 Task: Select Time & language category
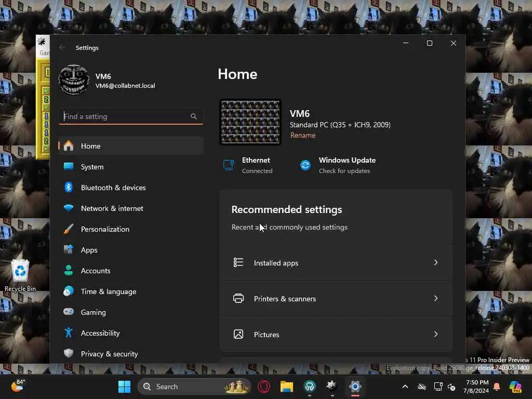pos(131,291)
